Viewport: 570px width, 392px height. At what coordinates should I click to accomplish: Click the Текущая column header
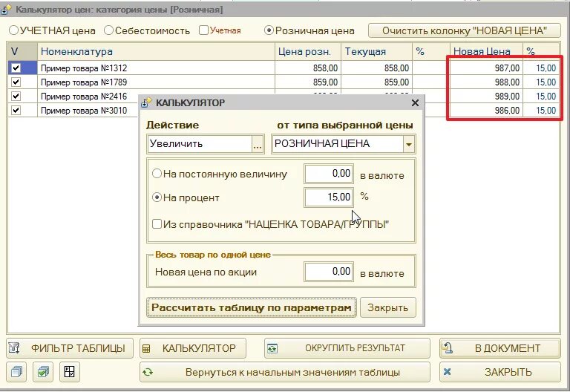tap(376, 51)
